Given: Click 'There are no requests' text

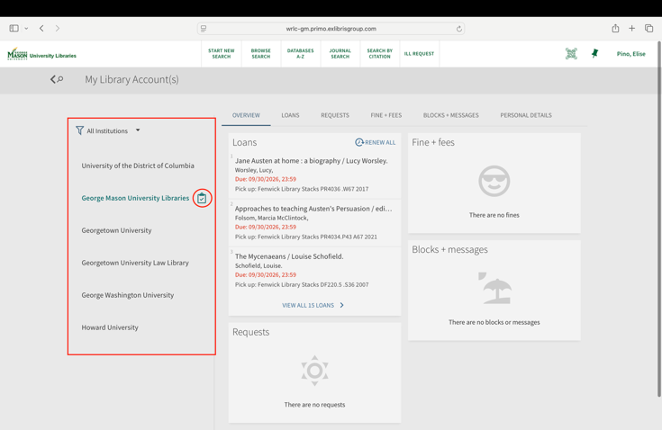Looking at the screenshot, I should 315,405.
